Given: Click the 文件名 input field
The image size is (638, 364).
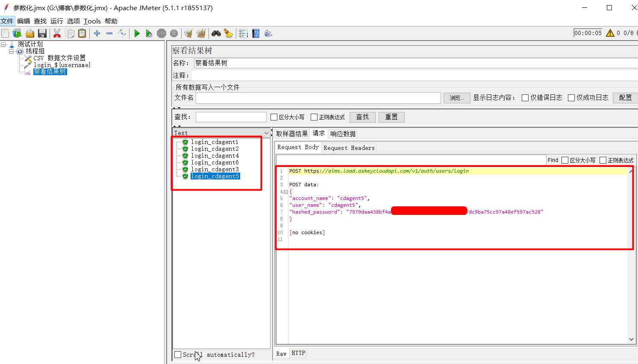Looking at the screenshot, I should point(318,98).
